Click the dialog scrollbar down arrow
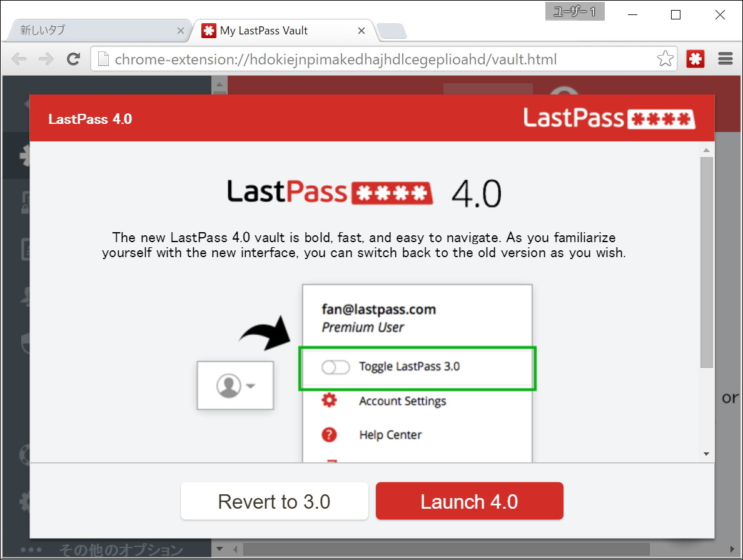The height and width of the screenshot is (560, 743). [x=706, y=454]
